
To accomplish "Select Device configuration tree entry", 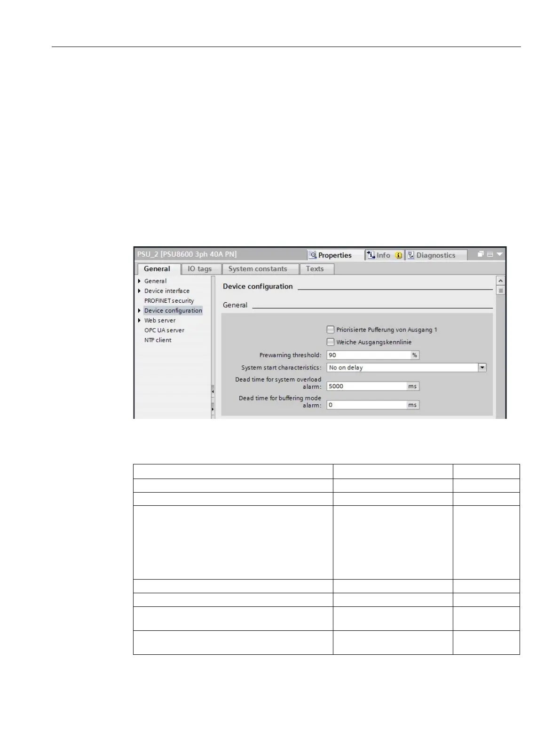I will point(173,311).
